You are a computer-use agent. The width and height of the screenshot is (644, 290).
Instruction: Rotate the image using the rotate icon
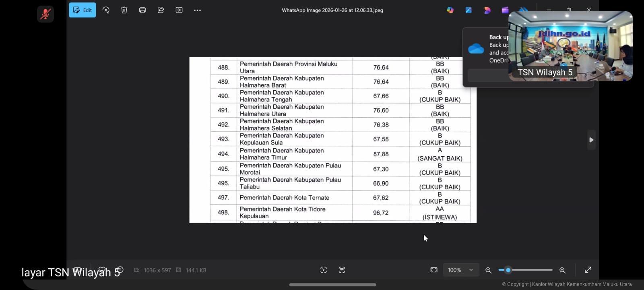point(106,10)
